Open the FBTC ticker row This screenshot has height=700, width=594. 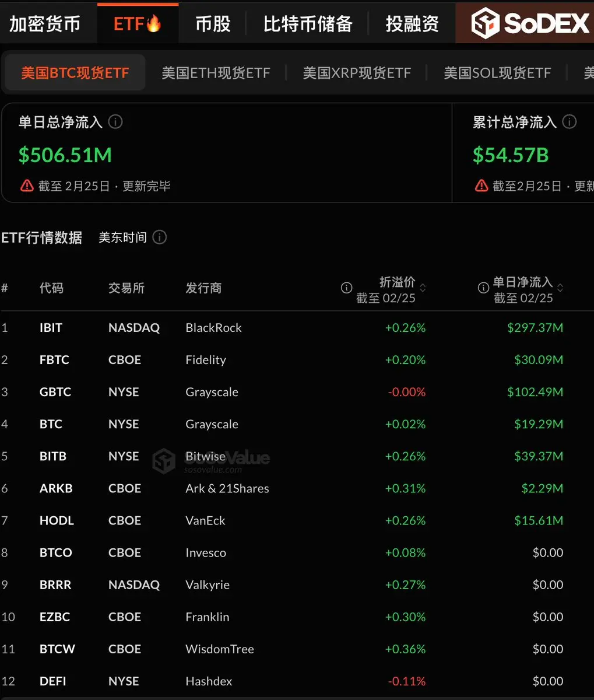[x=54, y=360]
